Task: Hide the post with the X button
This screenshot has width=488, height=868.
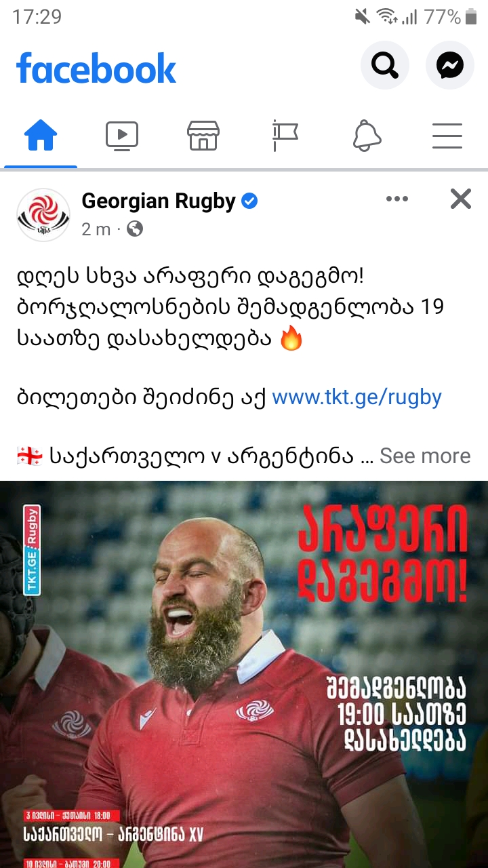Action: click(x=461, y=199)
